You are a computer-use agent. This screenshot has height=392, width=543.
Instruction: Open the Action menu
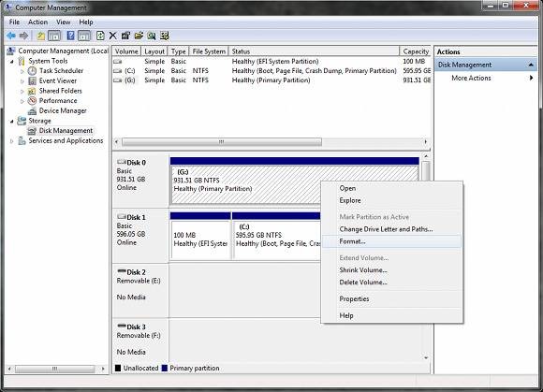click(37, 22)
